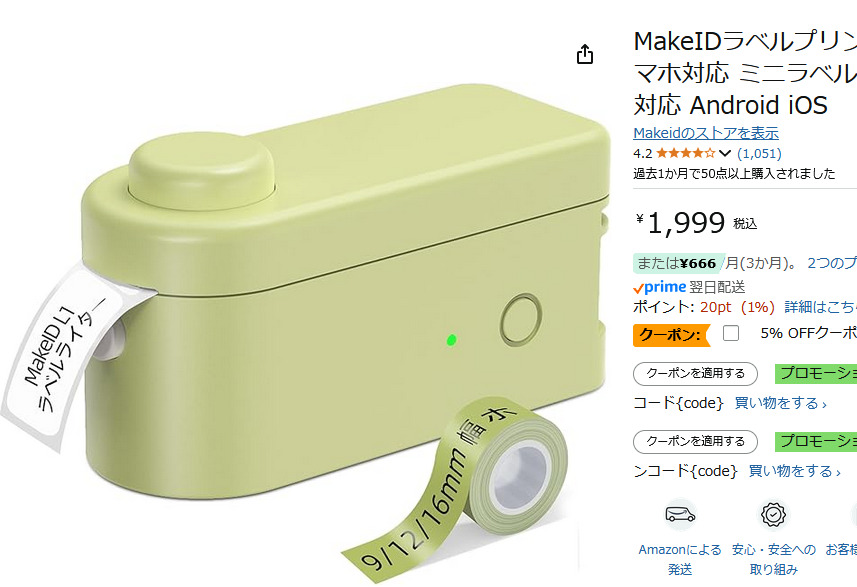The height and width of the screenshot is (587, 857).
Task: Open the 安心・安全への取り組み link
Action: tap(773, 559)
